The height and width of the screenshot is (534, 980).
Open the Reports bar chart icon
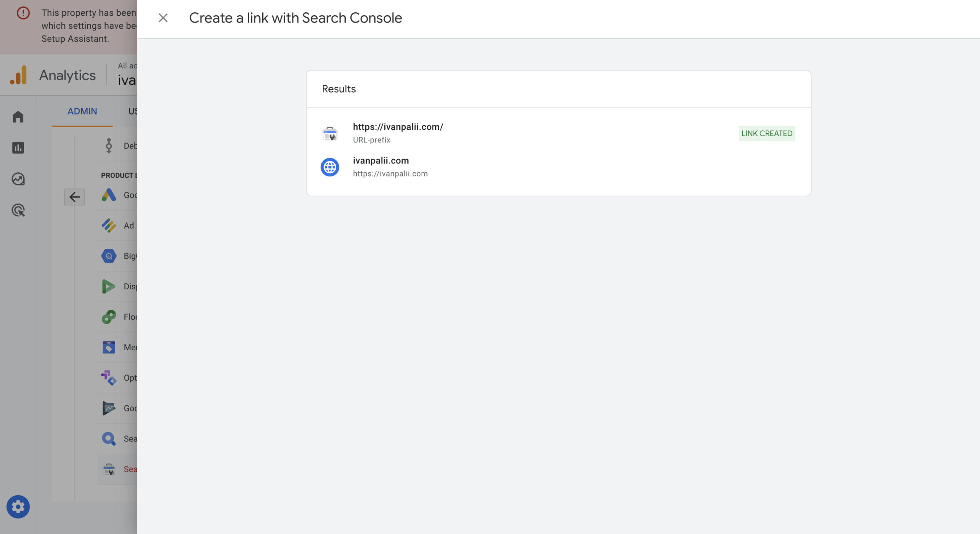(18, 148)
